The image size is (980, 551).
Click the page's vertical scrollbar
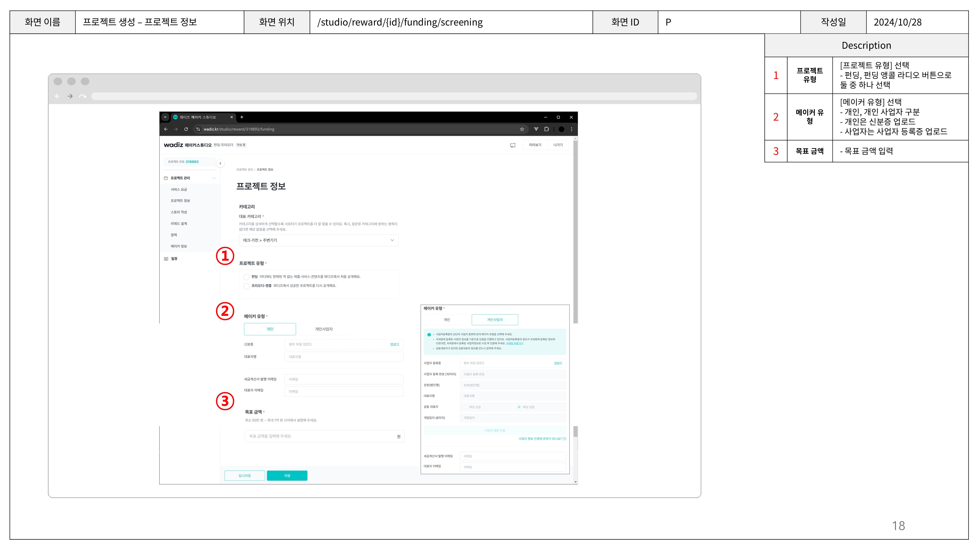575,232
